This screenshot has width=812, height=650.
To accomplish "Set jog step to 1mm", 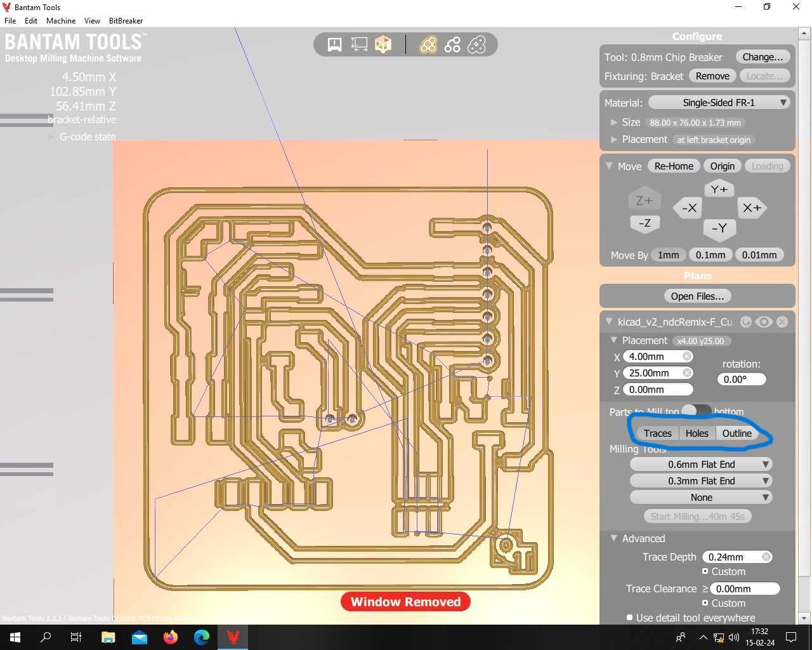I will pos(668,255).
